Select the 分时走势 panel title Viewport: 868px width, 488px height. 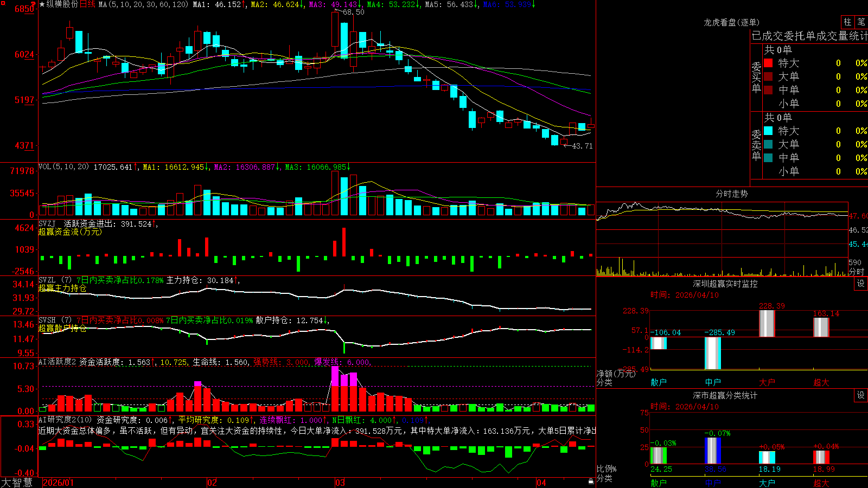tap(732, 194)
